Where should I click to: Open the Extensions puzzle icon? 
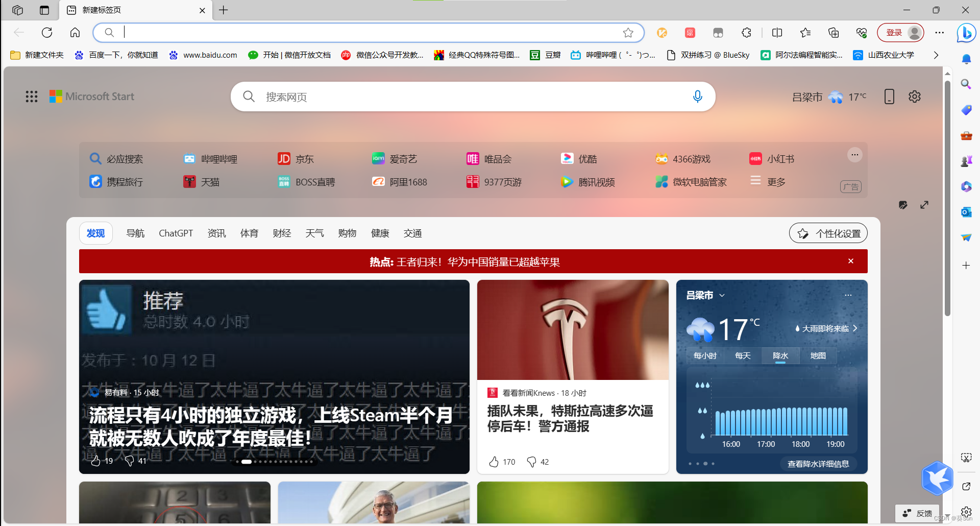(x=746, y=33)
